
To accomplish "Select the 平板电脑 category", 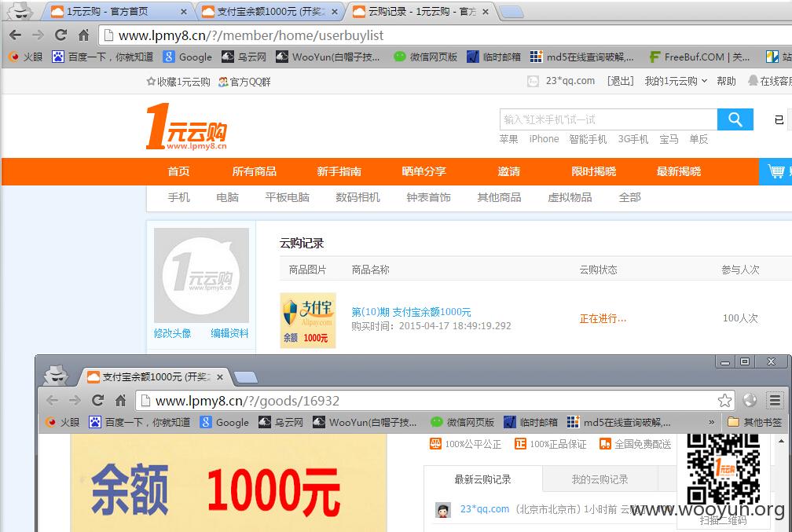I will 287,197.
